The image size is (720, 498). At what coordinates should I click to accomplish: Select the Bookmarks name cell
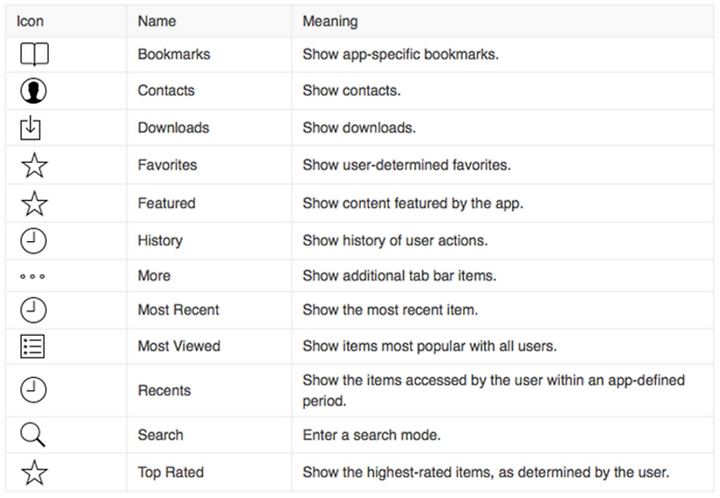(x=209, y=54)
